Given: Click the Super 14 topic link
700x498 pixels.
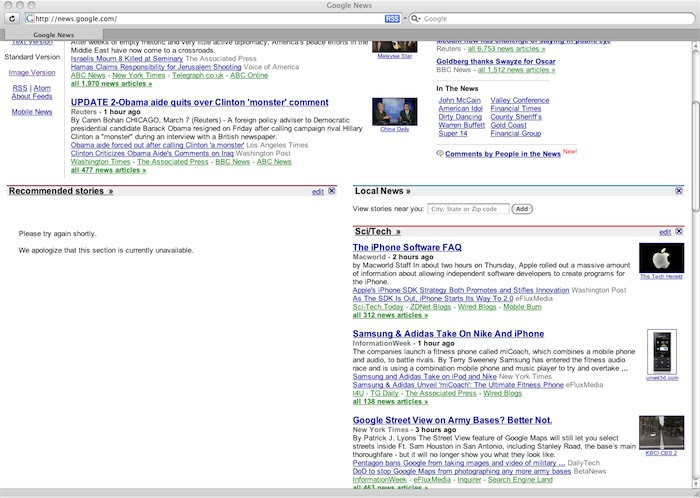Looking at the screenshot, I should click(453, 133).
